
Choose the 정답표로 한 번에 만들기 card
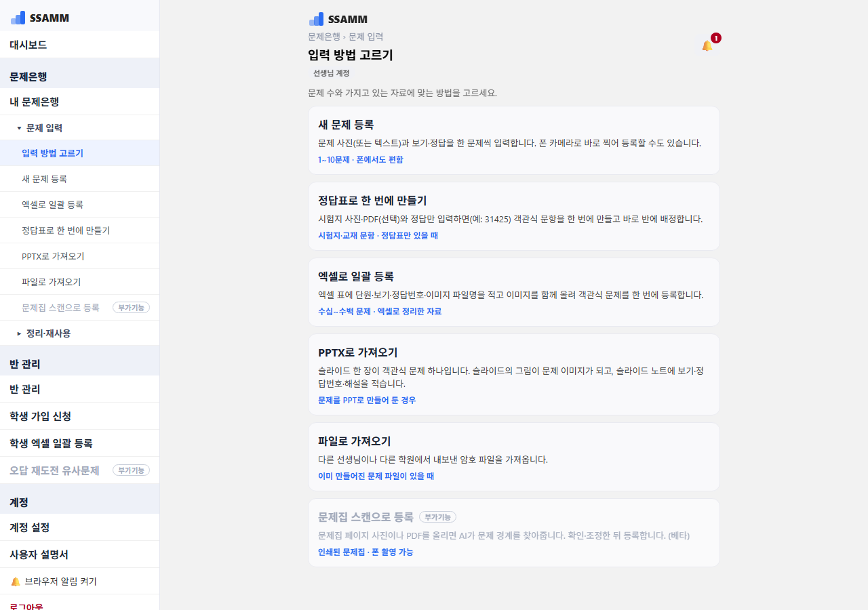[x=513, y=216]
